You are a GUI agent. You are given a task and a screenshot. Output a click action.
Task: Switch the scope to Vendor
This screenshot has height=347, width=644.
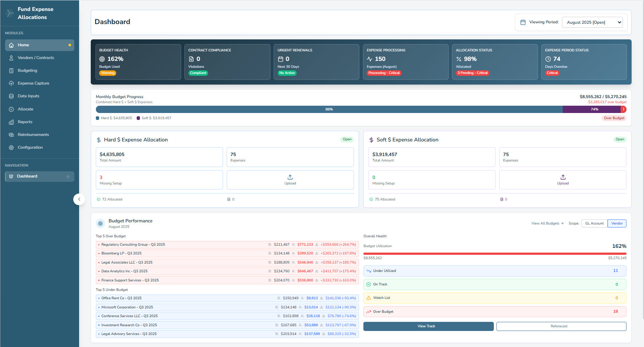coord(617,223)
